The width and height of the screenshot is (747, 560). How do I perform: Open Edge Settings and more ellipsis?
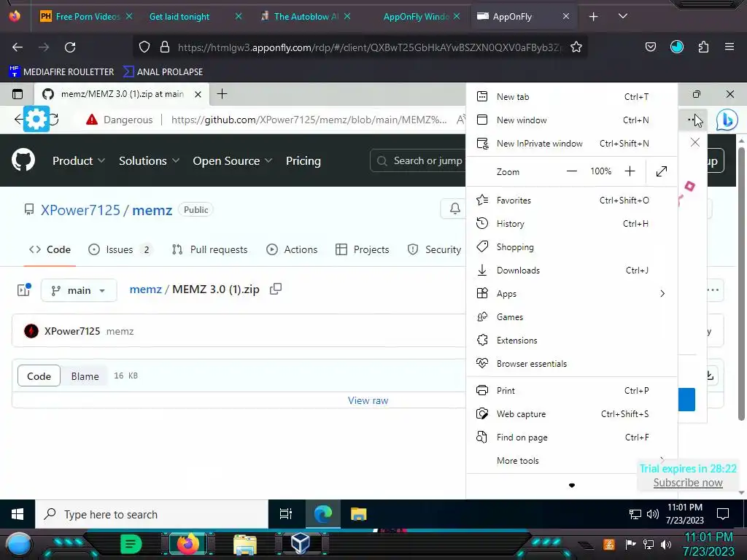coord(692,120)
